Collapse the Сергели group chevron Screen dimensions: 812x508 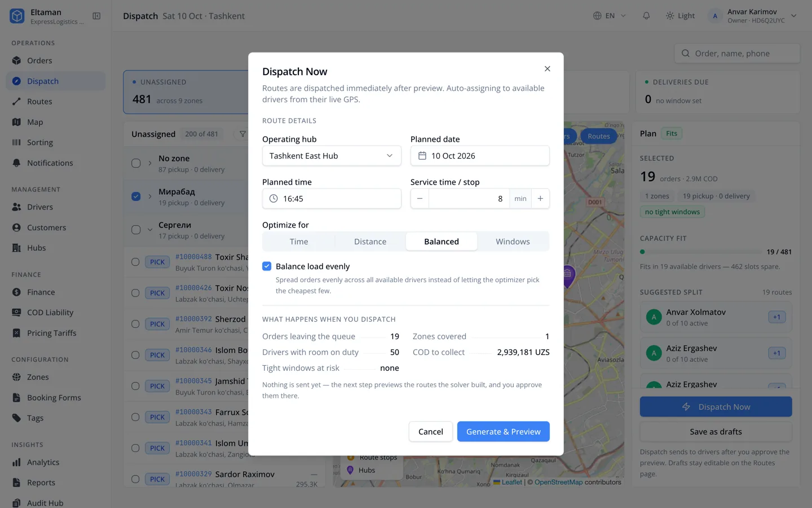coord(150,230)
